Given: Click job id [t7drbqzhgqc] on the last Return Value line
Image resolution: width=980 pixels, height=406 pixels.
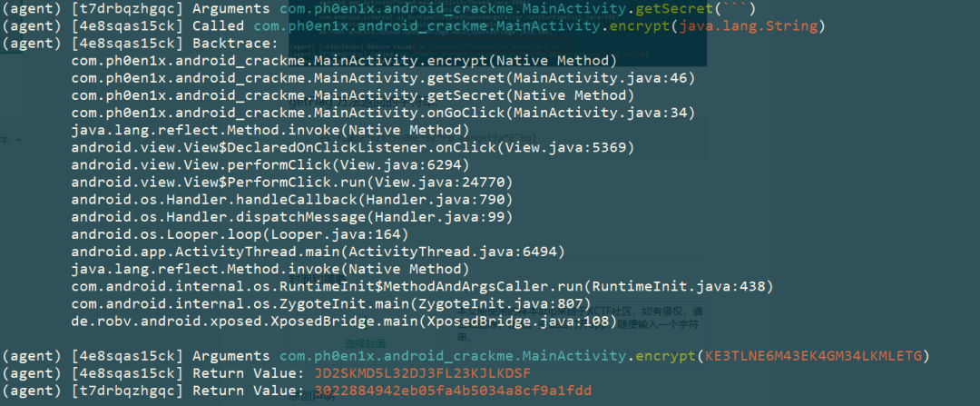Looking at the screenshot, I should tap(128, 391).
